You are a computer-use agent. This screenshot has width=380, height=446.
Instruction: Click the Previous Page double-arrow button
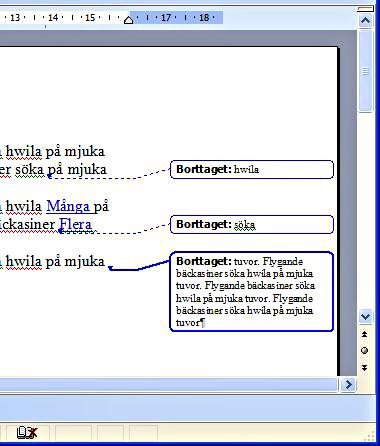coord(365,334)
